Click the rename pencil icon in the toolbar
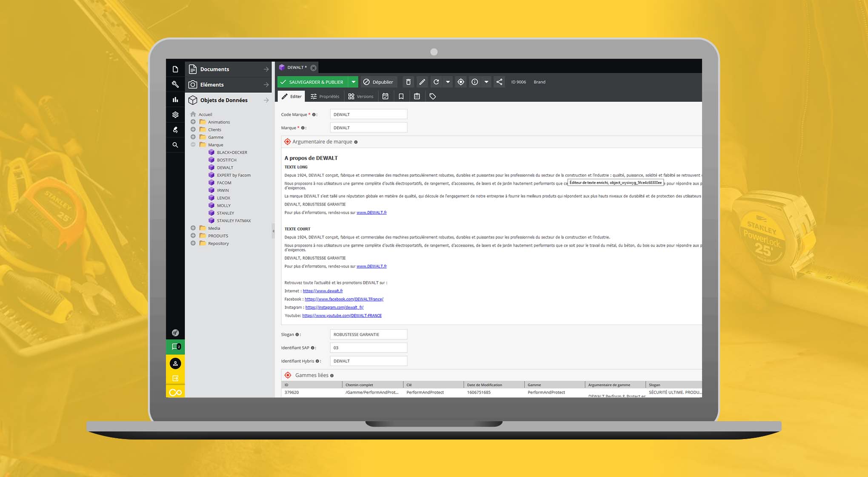Image resolution: width=868 pixels, height=477 pixels. [x=422, y=82]
